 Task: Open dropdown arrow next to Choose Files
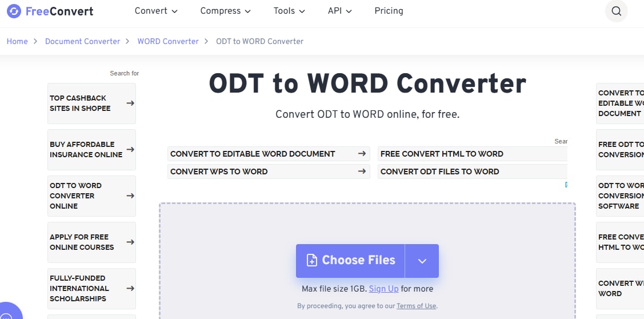point(422,261)
